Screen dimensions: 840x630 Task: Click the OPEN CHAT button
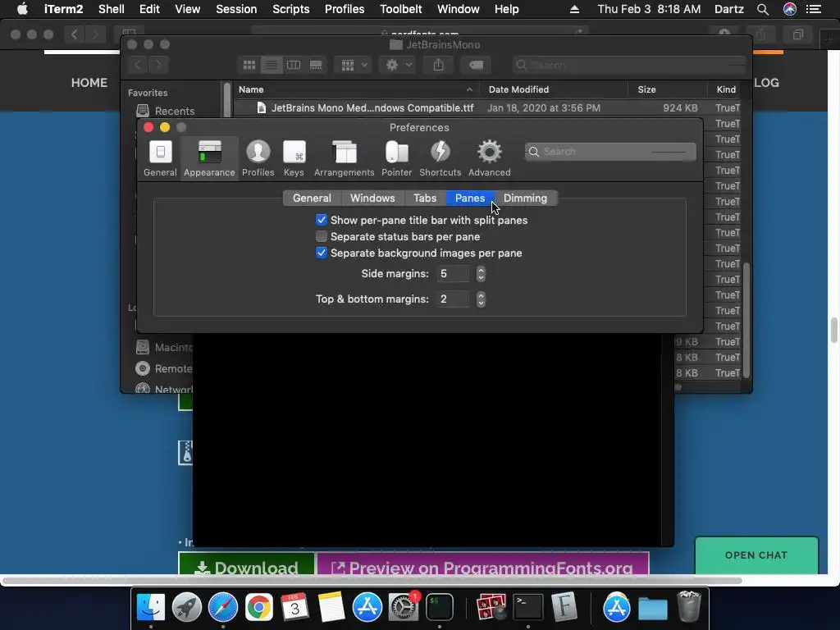756,555
